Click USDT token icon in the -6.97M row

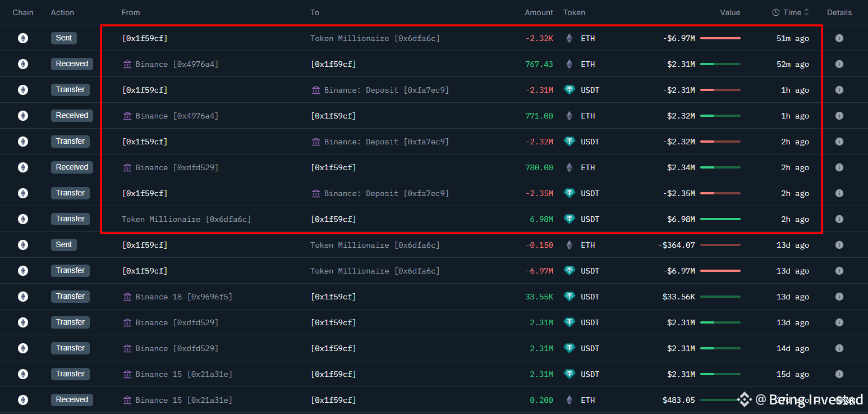(570, 271)
